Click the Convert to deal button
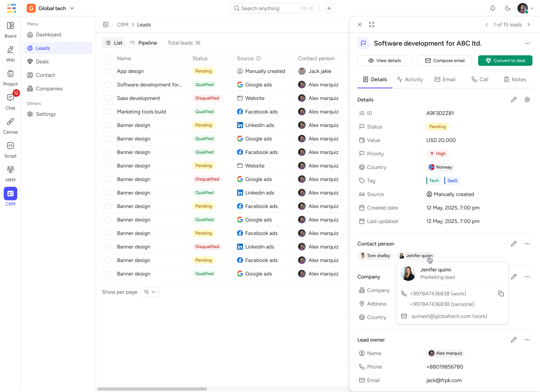Viewport: 540px width, 392px height. [x=505, y=61]
